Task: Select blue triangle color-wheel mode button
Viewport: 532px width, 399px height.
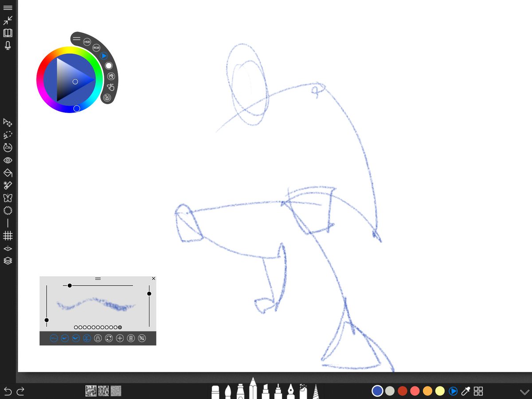Action: tap(104, 56)
